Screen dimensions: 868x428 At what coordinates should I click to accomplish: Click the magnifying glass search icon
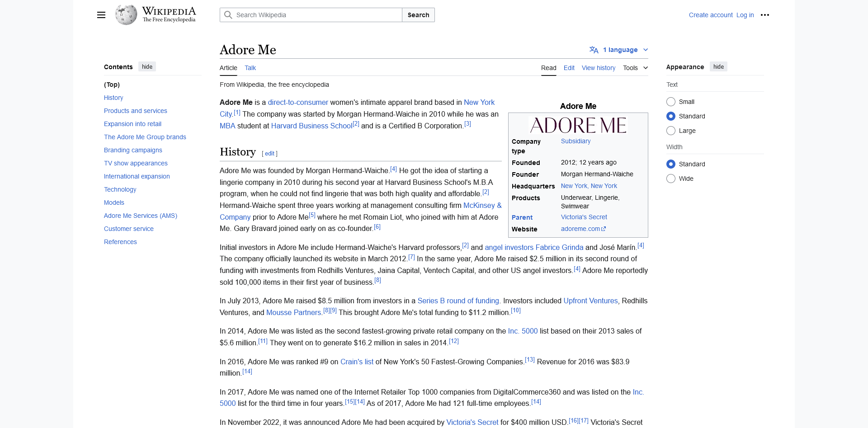[228, 15]
